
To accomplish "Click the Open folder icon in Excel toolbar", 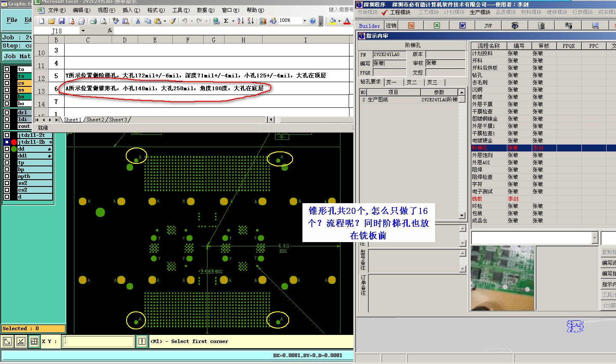I will (x=51, y=21).
